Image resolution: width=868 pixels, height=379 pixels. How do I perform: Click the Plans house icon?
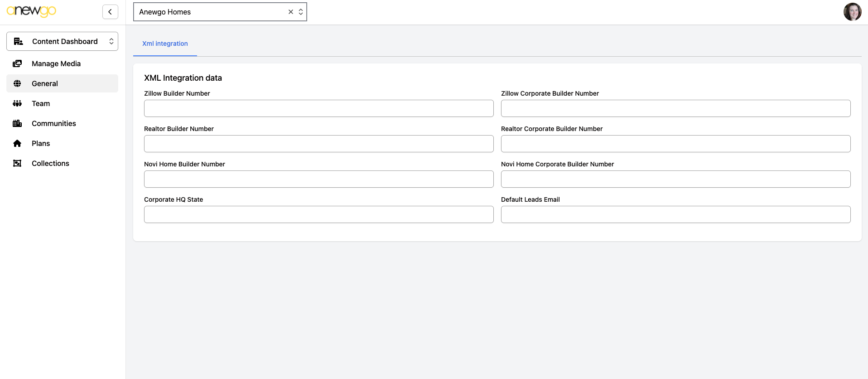(17, 143)
